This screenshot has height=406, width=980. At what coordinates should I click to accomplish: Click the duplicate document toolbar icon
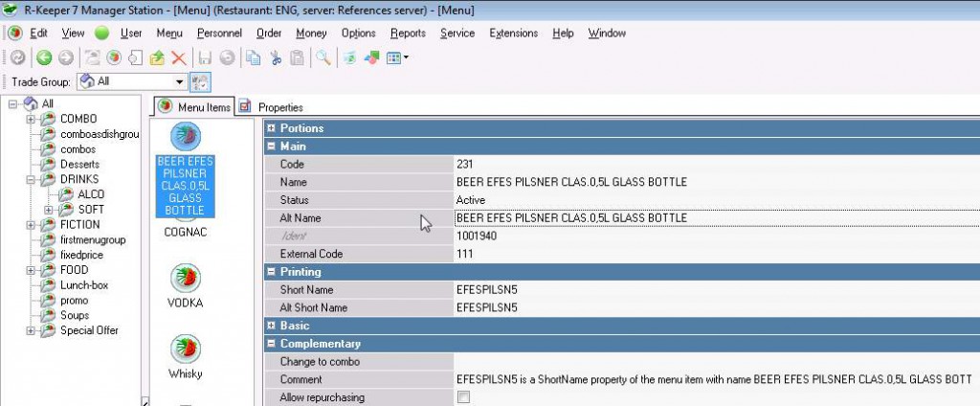click(x=135, y=57)
